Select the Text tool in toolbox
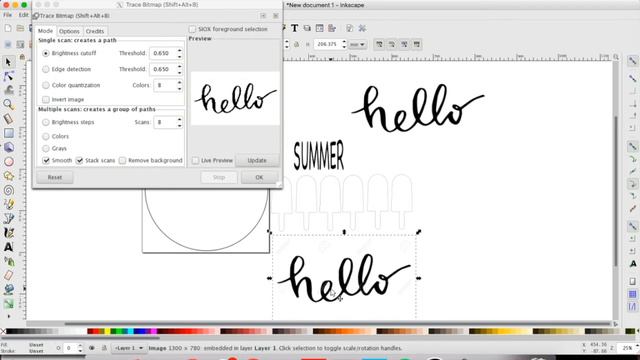The height and width of the screenshot is (360, 640). click(x=8, y=247)
